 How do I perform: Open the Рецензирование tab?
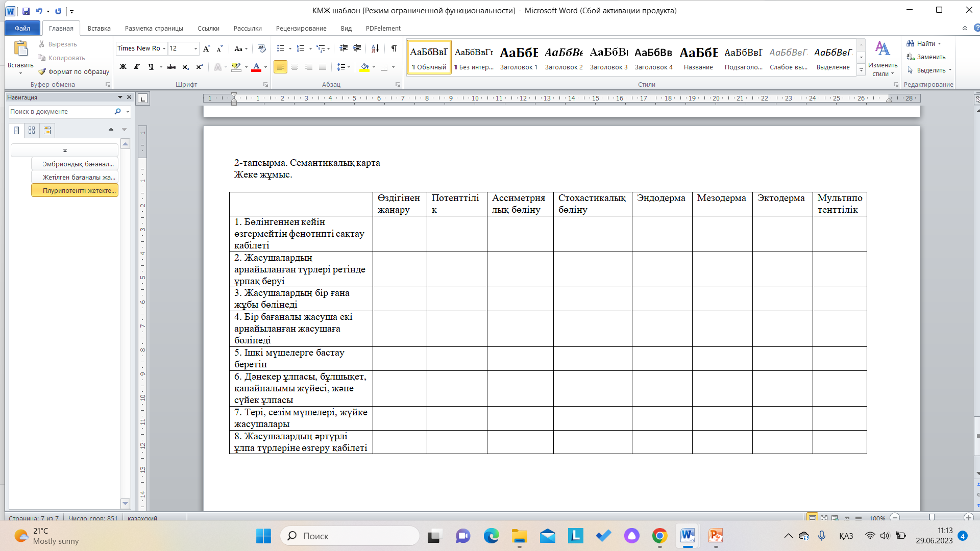click(301, 28)
